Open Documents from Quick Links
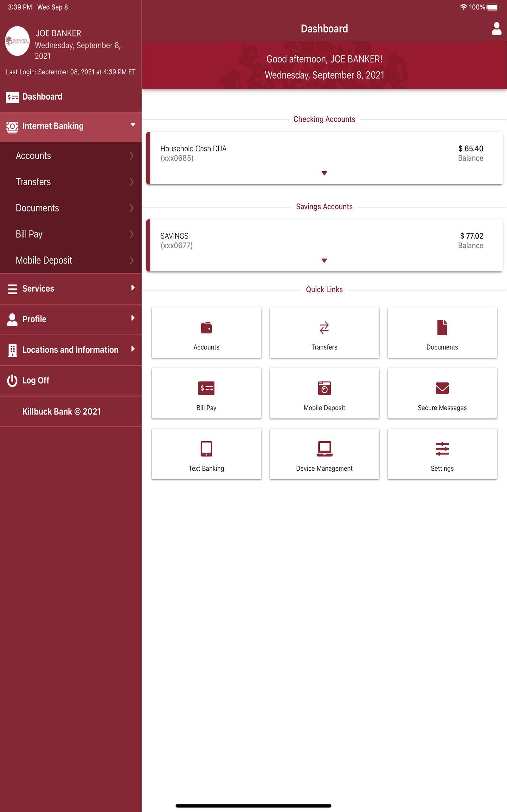This screenshot has width=507, height=812. click(442, 332)
